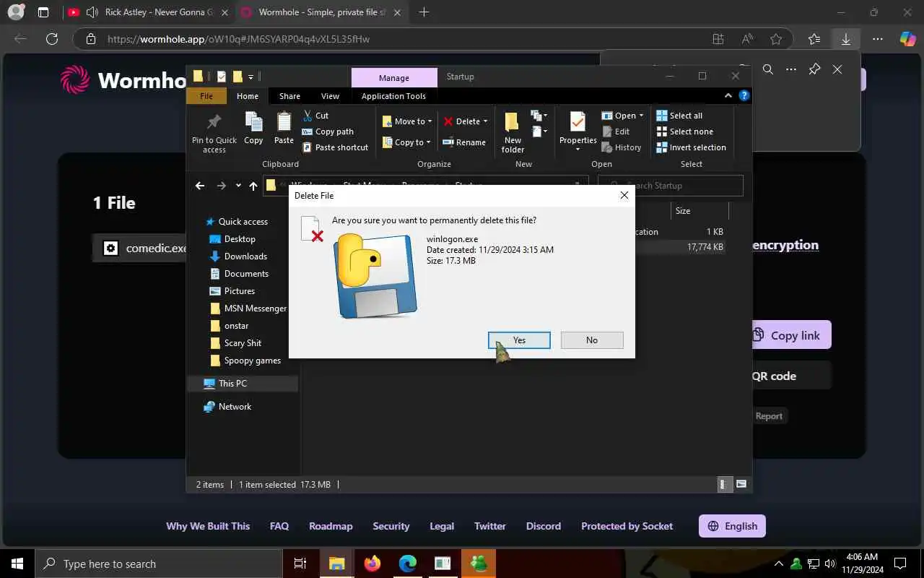Click Paste shortcut in the ribbon
The height and width of the screenshot is (578, 924).
point(336,147)
